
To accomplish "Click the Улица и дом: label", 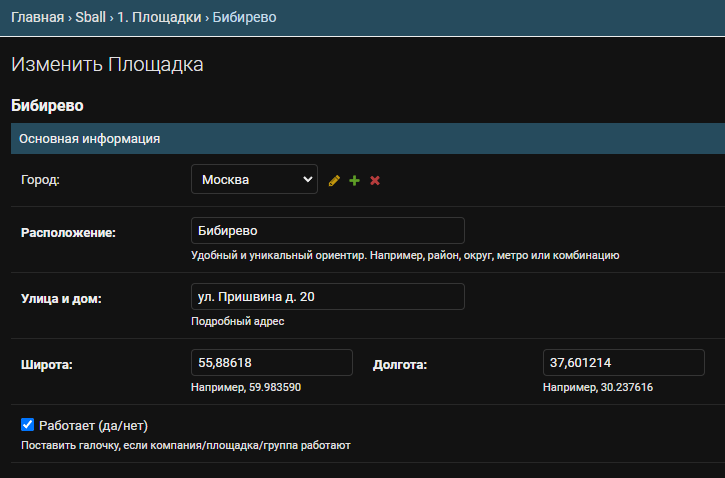I will click(61, 299).
